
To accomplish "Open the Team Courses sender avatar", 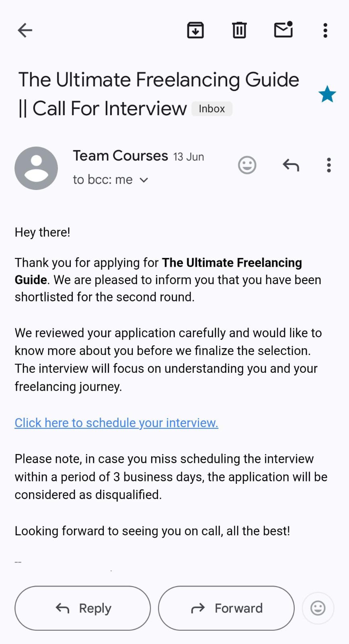I will [x=36, y=168].
